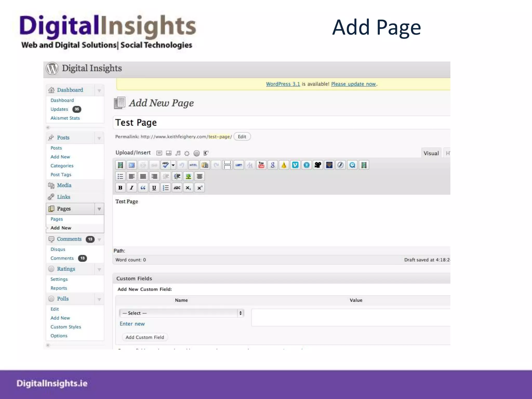Click the permalink Edit button
The image size is (532, 399).
(x=242, y=137)
